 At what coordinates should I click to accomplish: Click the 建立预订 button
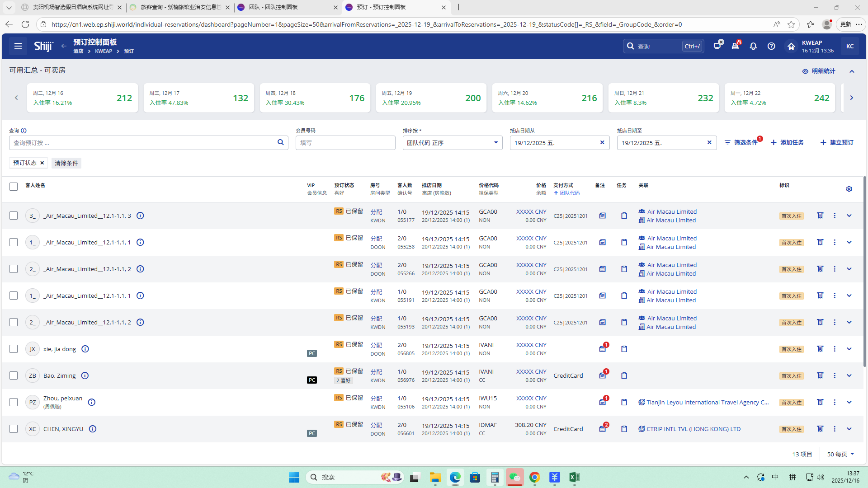click(x=837, y=142)
